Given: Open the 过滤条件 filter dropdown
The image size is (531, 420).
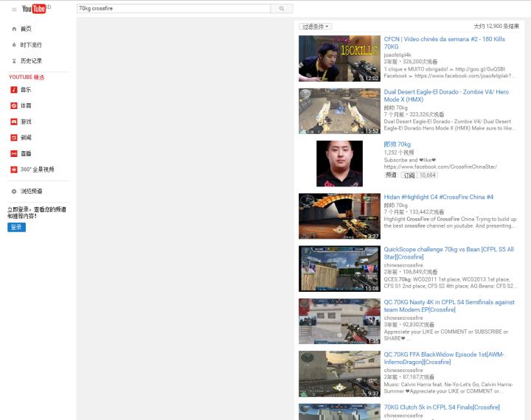Looking at the screenshot, I should tap(316, 27).
